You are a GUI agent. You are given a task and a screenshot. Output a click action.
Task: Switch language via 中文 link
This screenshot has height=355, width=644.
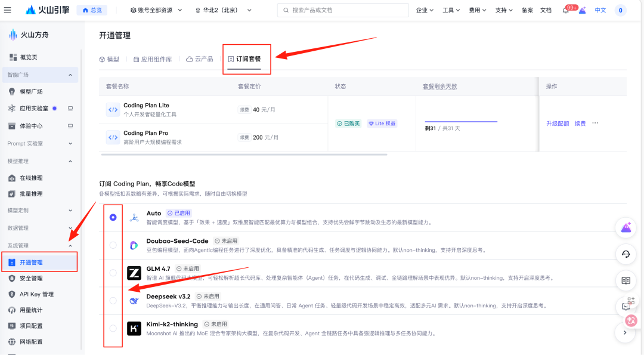tap(600, 10)
